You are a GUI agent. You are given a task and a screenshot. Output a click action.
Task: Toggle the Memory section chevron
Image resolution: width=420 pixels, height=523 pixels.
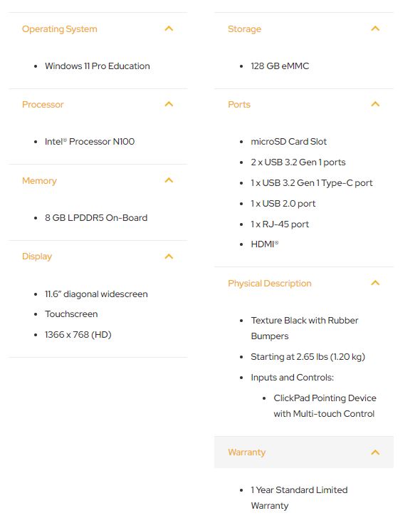(x=169, y=180)
